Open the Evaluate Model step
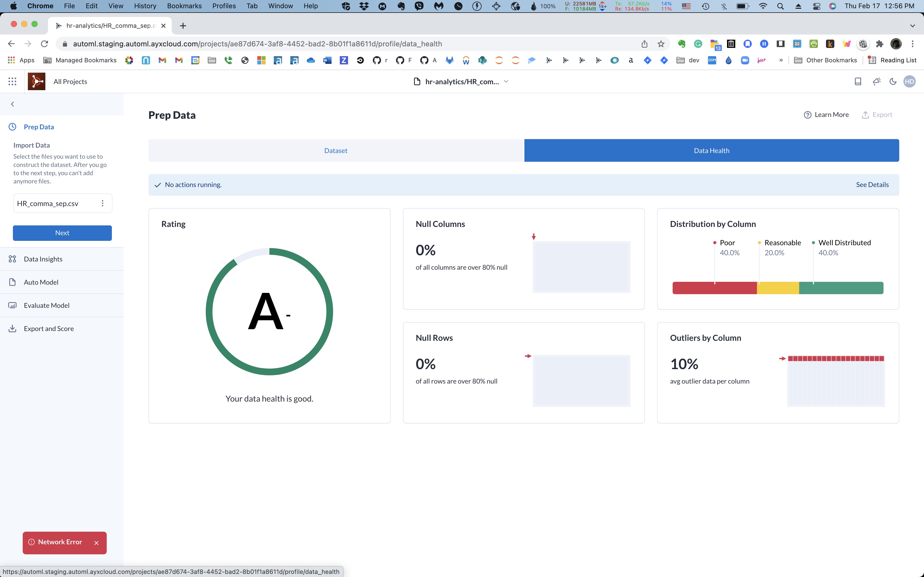This screenshot has width=924, height=577. click(x=46, y=305)
